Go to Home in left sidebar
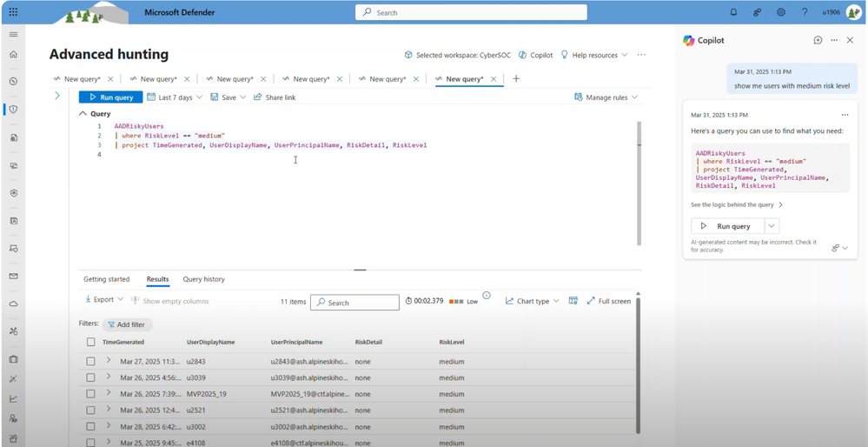868x447 pixels. (x=13, y=54)
